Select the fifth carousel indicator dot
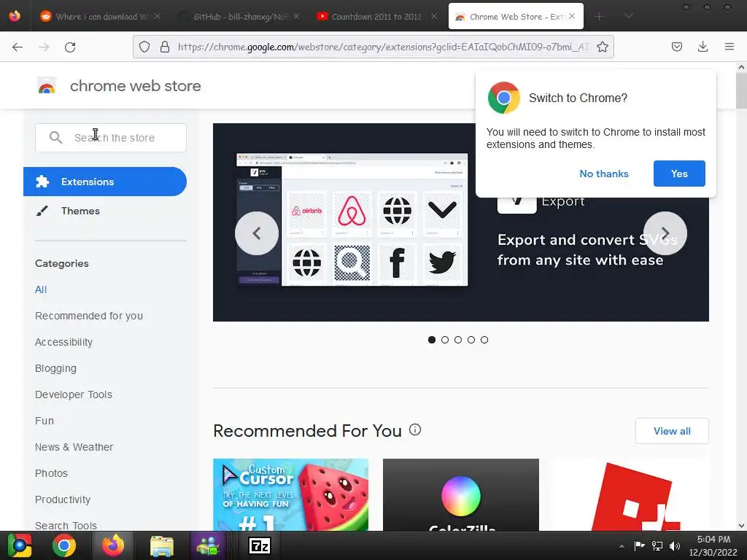747x560 pixels. (484, 340)
